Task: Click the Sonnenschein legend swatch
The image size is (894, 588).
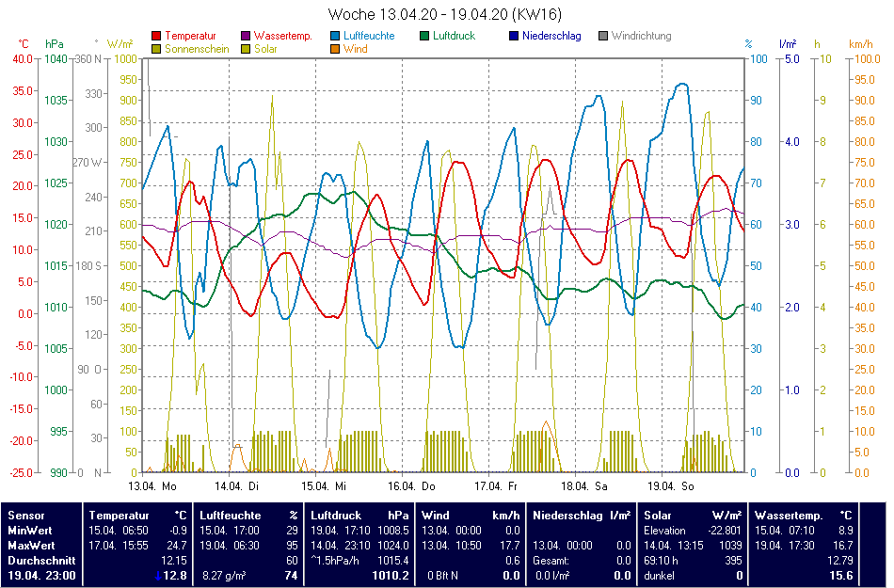Action: pyautogui.click(x=156, y=49)
